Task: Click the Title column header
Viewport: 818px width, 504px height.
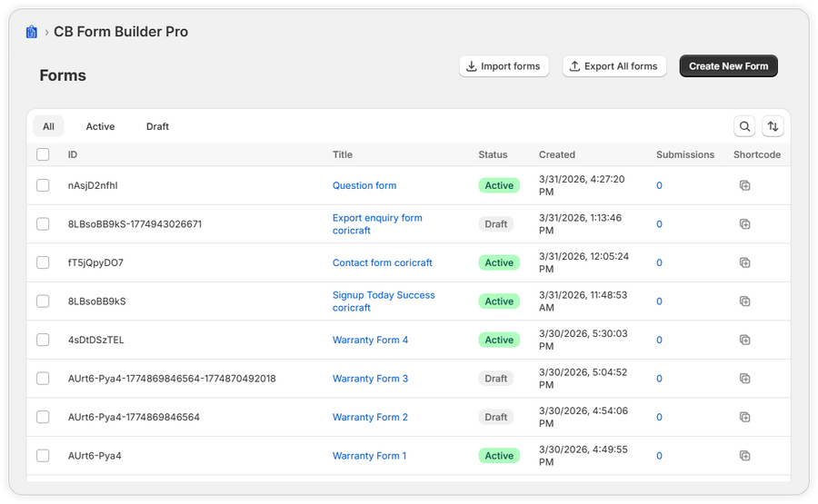Action: coord(343,154)
